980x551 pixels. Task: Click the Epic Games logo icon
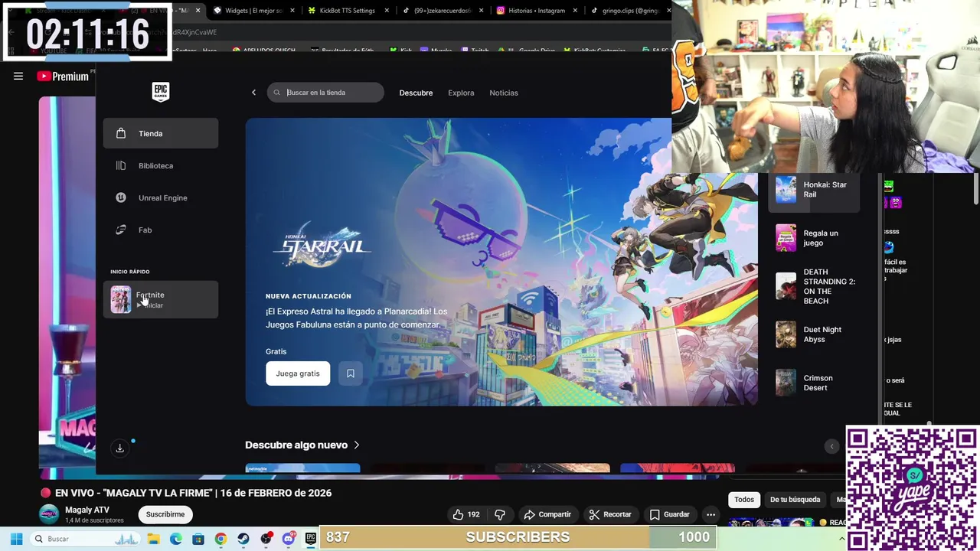click(x=160, y=92)
